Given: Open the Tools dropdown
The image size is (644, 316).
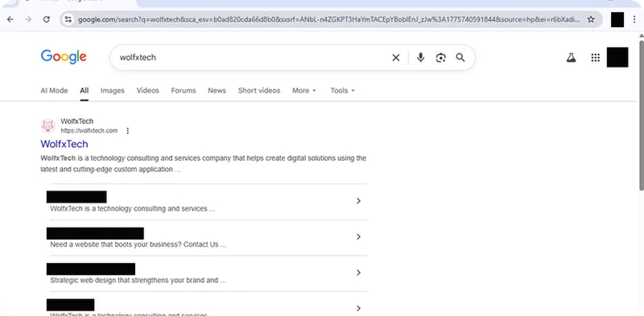Looking at the screenshot, I should 343,91.
